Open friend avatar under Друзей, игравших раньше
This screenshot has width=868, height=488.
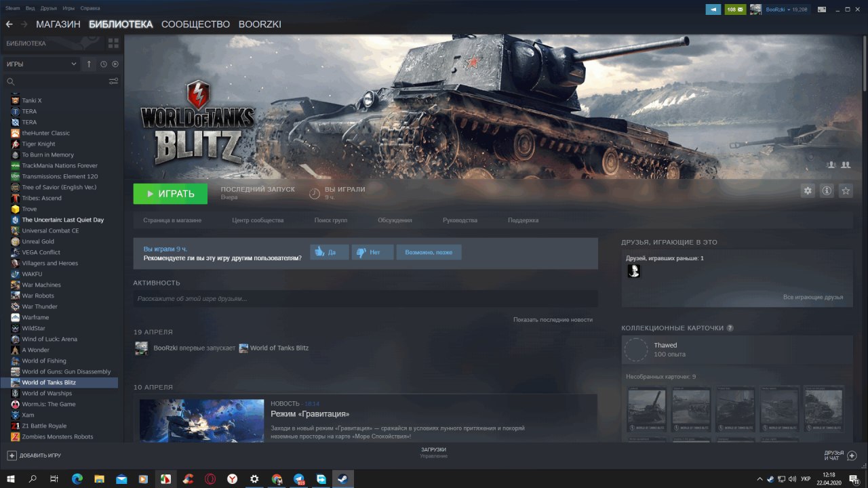pyautogui.click(x=633, y=271)
